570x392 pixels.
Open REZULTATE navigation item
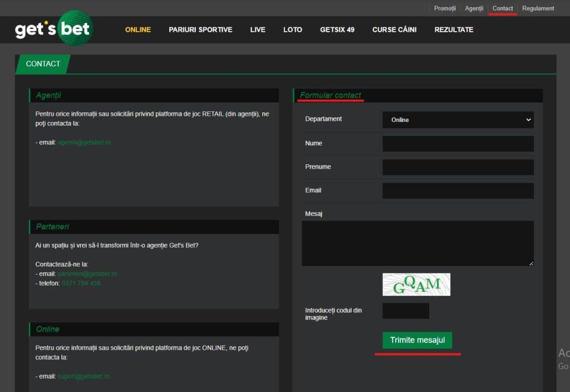click(x=454, y=30)
